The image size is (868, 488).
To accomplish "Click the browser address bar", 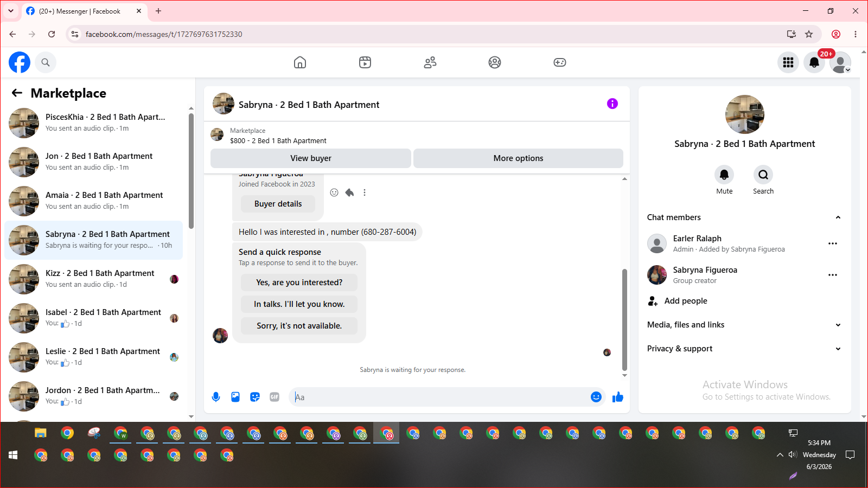I will (434, 34).
